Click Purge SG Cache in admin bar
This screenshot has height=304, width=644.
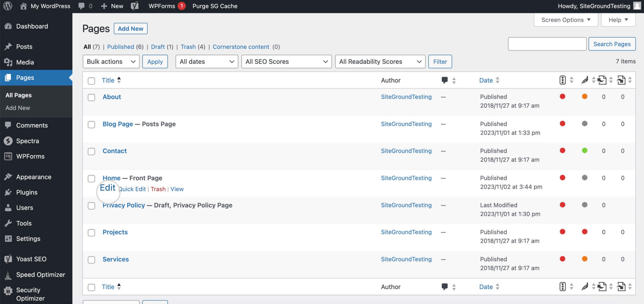[215, 6]
